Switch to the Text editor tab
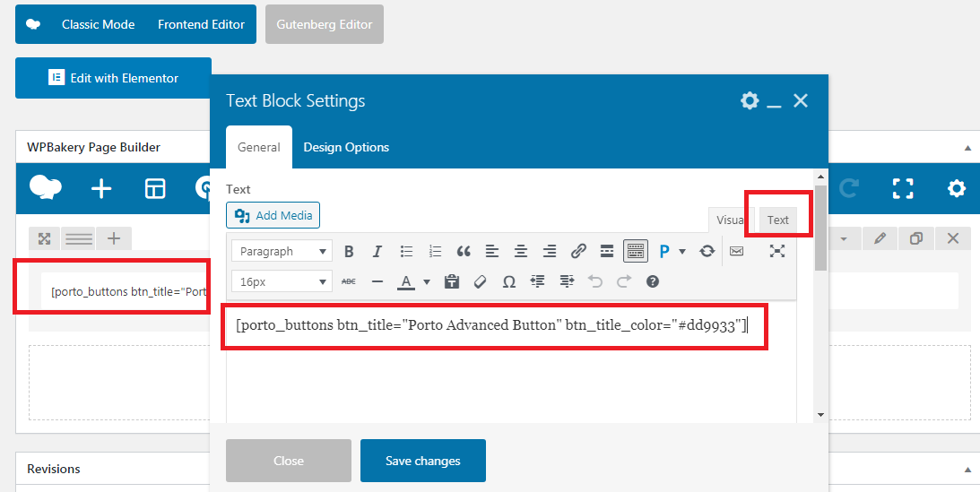980x492 pixels. coord(778,220)
